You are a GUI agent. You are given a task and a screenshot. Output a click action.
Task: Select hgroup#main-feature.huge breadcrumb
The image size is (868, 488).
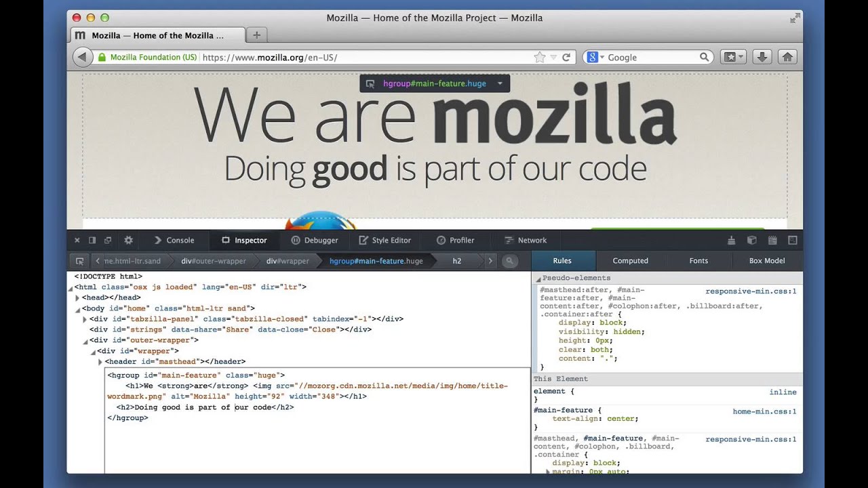coord(376,261)
